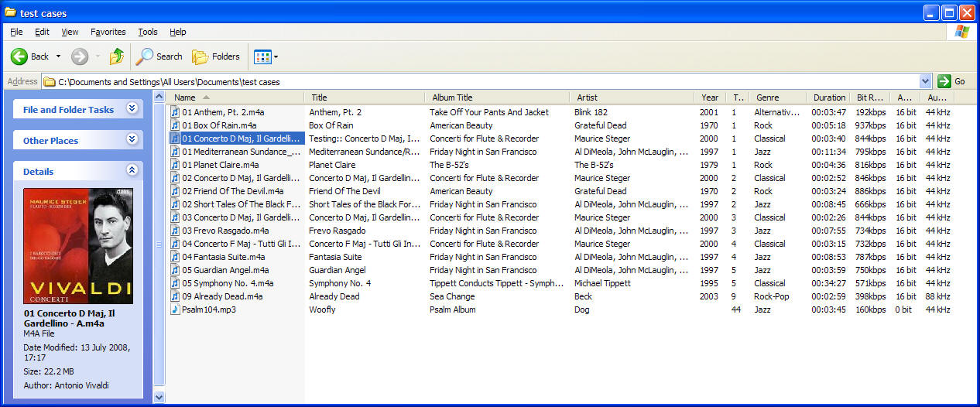The width and height of the screenshot is (980, 407).
Task: Click file icon of 01 Mediterranean Sundance
Action: 175,152
